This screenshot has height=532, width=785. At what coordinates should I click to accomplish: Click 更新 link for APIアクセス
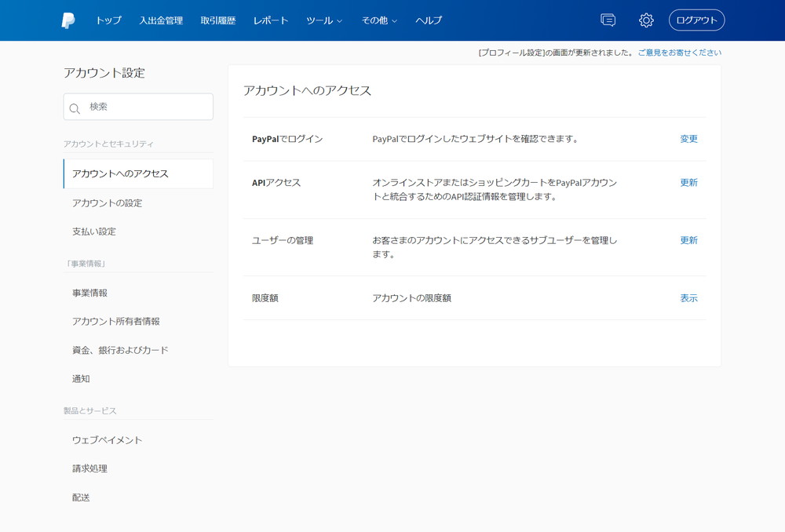pyautogui.click(x=688, y=182)
